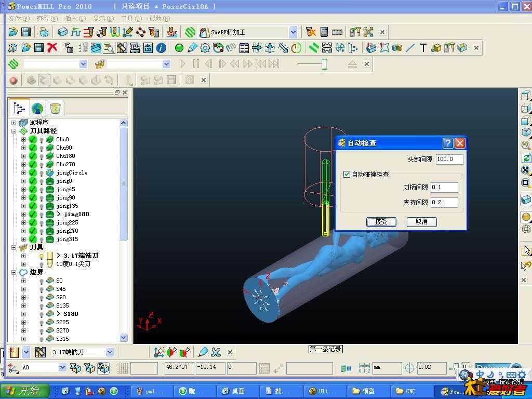The image size is (532, 399).
Task: Collapse the 刀具 tree node
Action: pyautogui.click(x=14, y=248)
